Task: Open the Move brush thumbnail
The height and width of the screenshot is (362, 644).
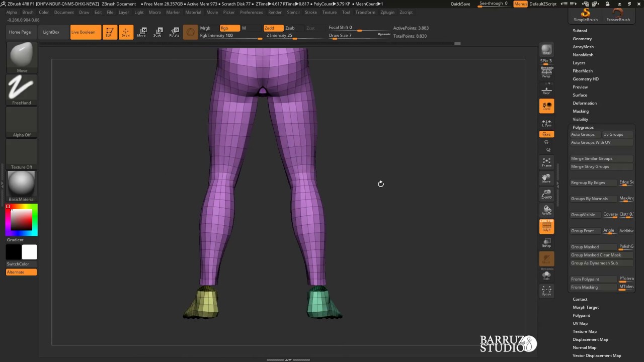Action: [x=22, y=57]
